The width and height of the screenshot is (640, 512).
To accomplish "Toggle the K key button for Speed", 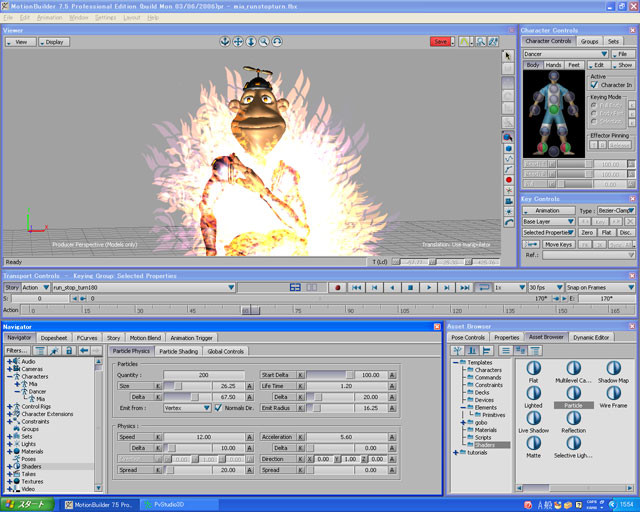I will (x=158, y=437).
